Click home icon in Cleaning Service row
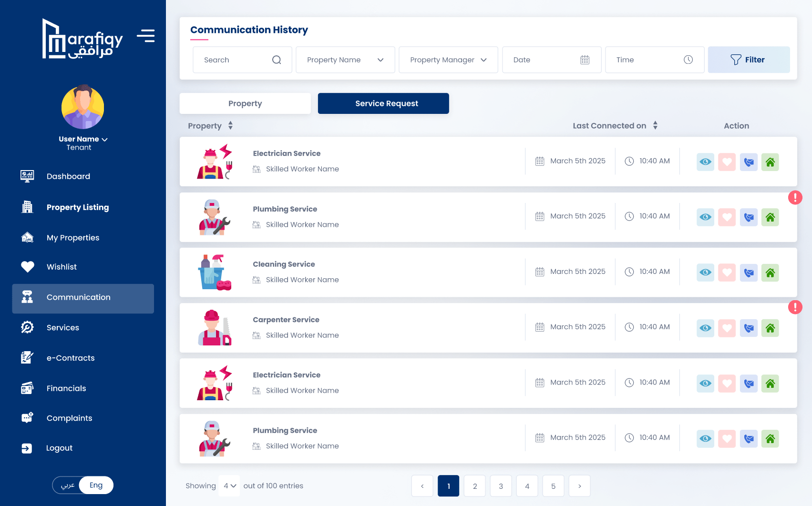This screenshot has width=812, height=506. (770, 273)
